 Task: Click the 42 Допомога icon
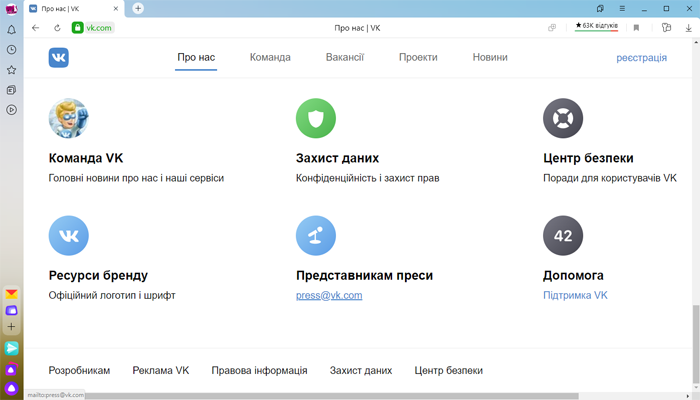563,236
